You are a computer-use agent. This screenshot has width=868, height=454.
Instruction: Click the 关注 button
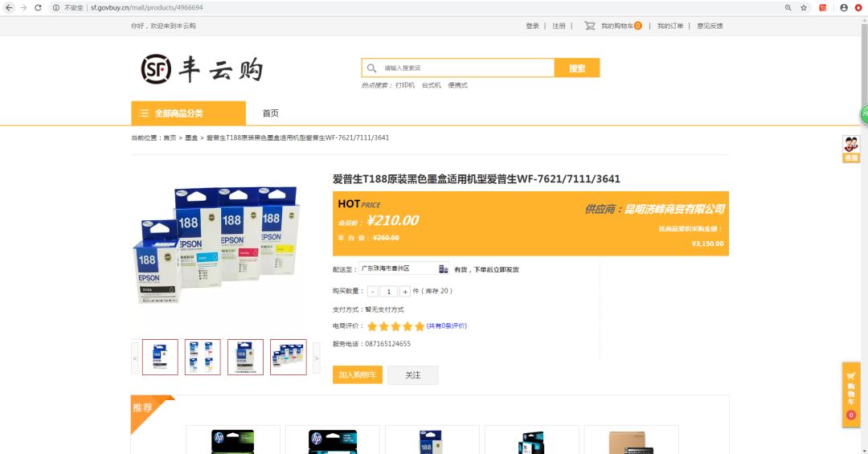tap(413, 374)
